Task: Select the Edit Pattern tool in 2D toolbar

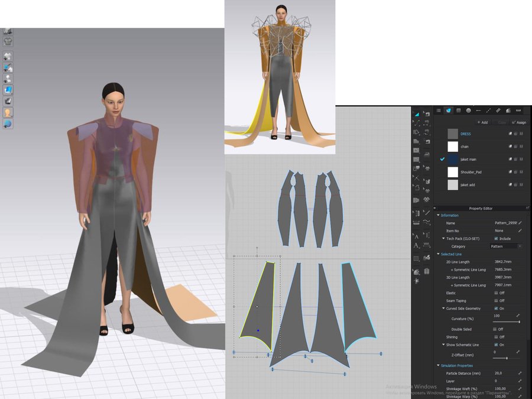Action: (417, 114)
